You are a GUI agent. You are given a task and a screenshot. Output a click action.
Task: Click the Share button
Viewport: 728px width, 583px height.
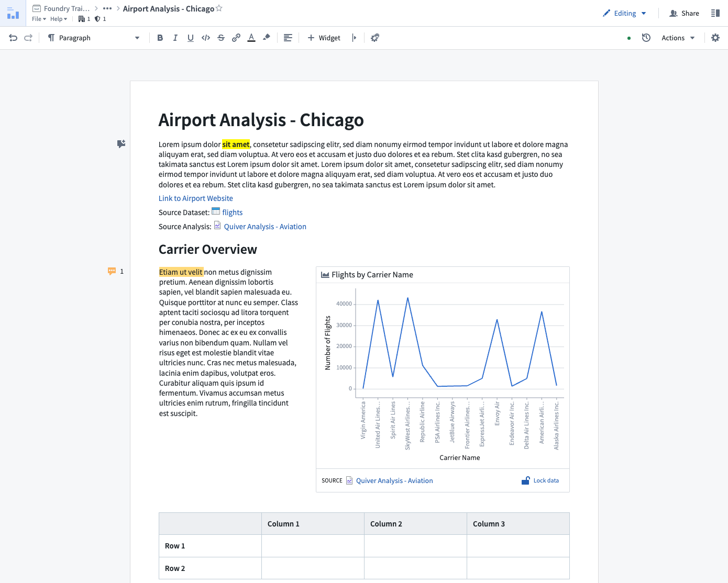coord(685,13)
